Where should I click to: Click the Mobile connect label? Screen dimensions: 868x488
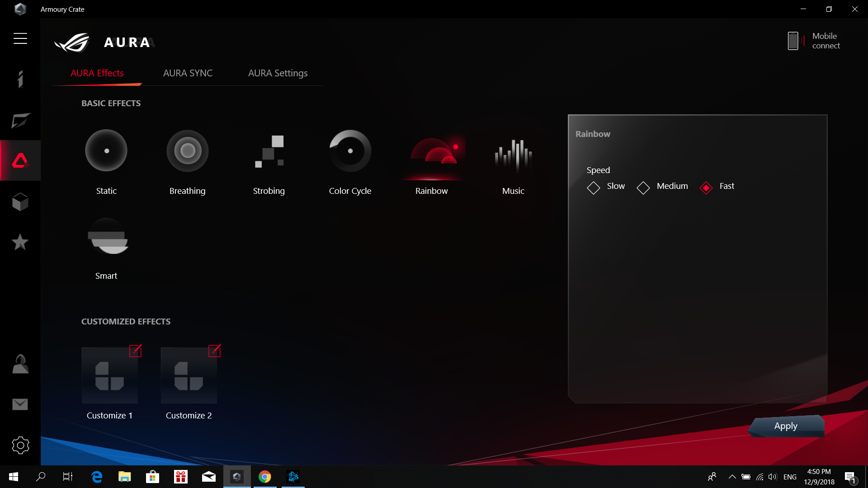[x=826, y=41]
